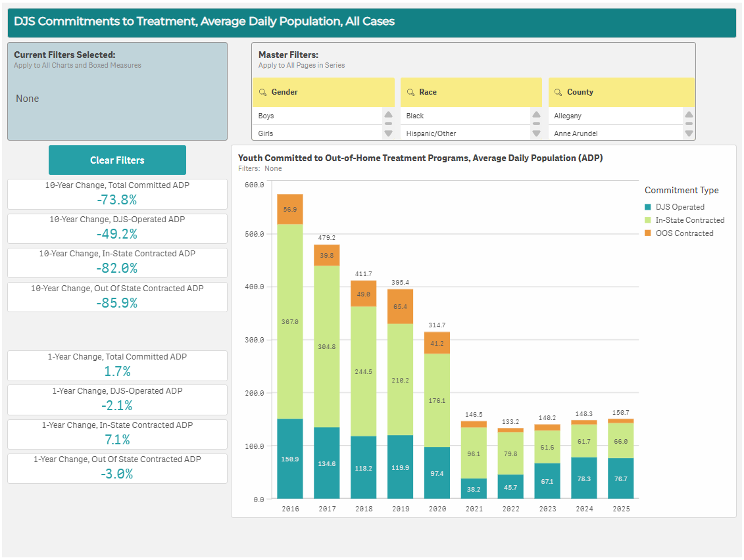This screenshot has height=560, width=744.
Task: Click the scroll-down arrow in the County list
Action: pyautogui.click(x=688, y=134)
